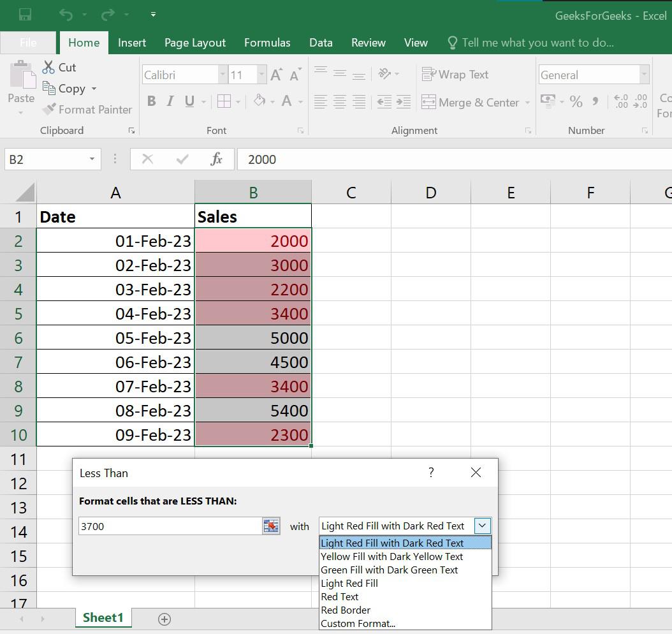Expand the Number Format General dropdown

pyautogui.click(x=643, y=75)
